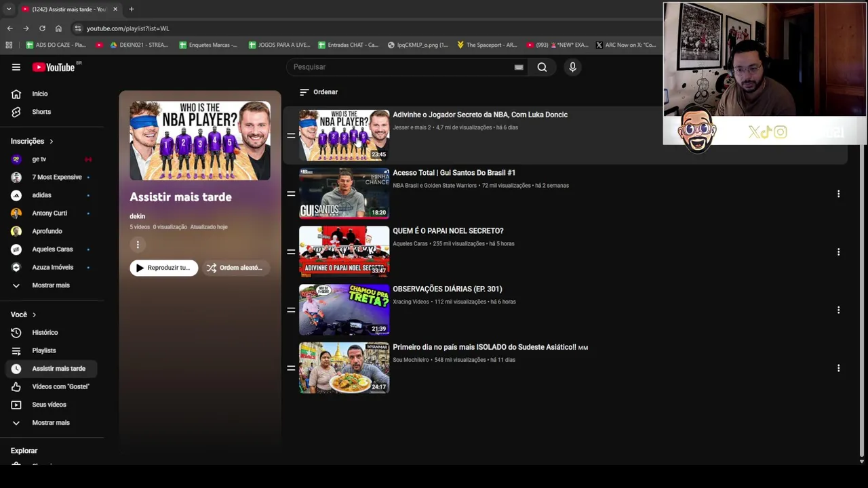Open Xracing Observações Diárias thumbnail
The height and width of the screenshot is (488, 868).
pos(344,310)
